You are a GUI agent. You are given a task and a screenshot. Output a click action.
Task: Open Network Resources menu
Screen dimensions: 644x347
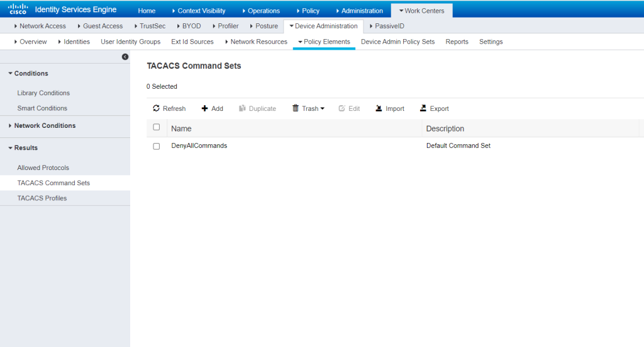257,42
